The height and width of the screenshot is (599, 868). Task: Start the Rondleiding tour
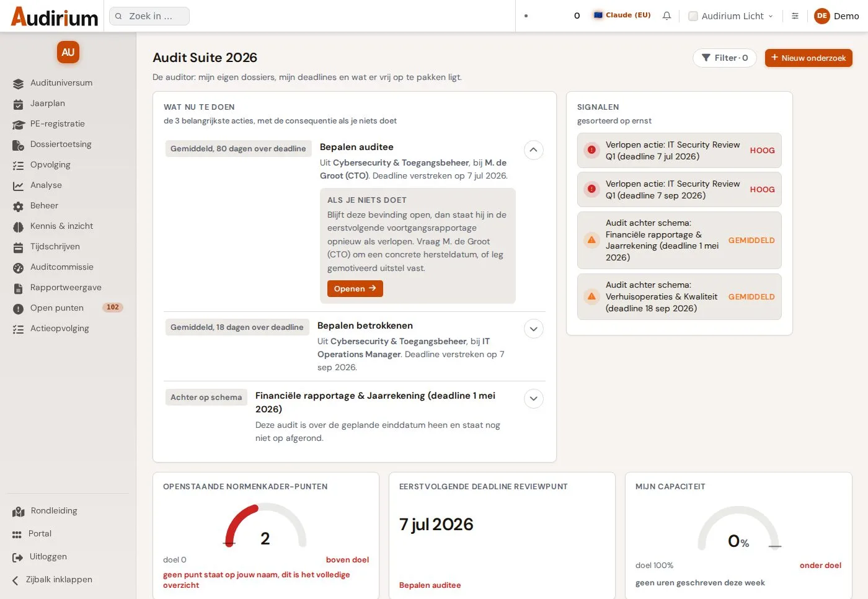[x=54, y=511]
